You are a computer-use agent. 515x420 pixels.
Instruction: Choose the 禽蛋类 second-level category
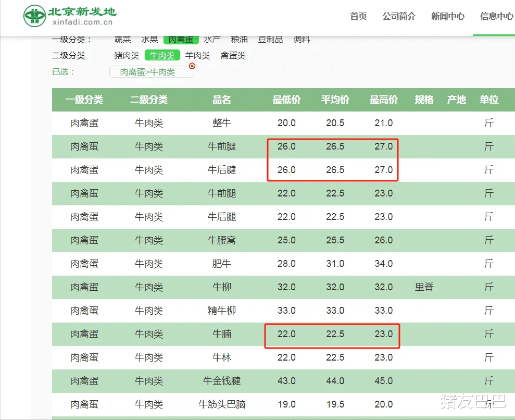tap(233, 55)
